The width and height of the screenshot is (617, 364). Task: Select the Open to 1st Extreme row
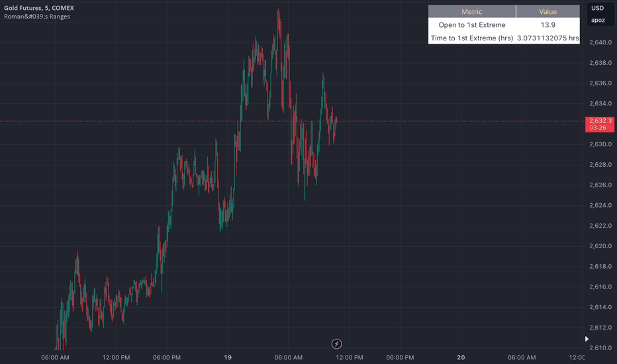[504, 24]
